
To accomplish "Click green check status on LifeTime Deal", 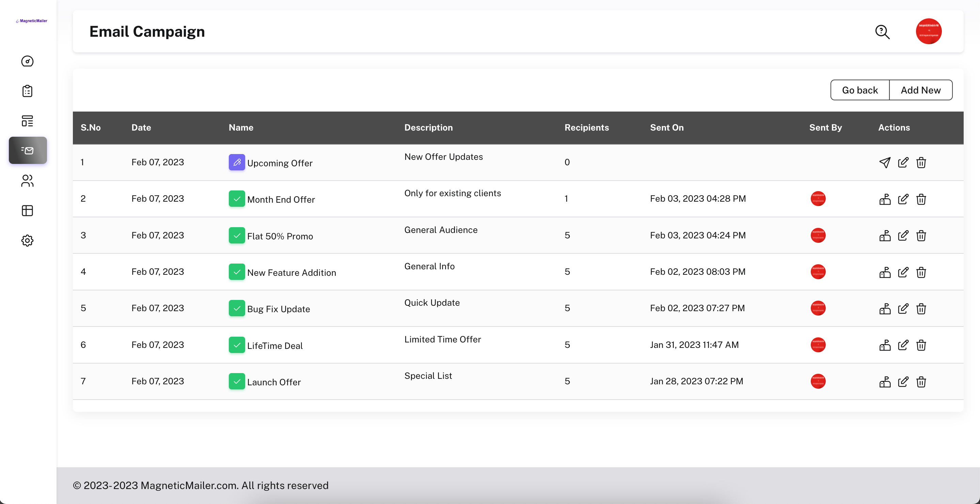I will [x=237, y=345].
